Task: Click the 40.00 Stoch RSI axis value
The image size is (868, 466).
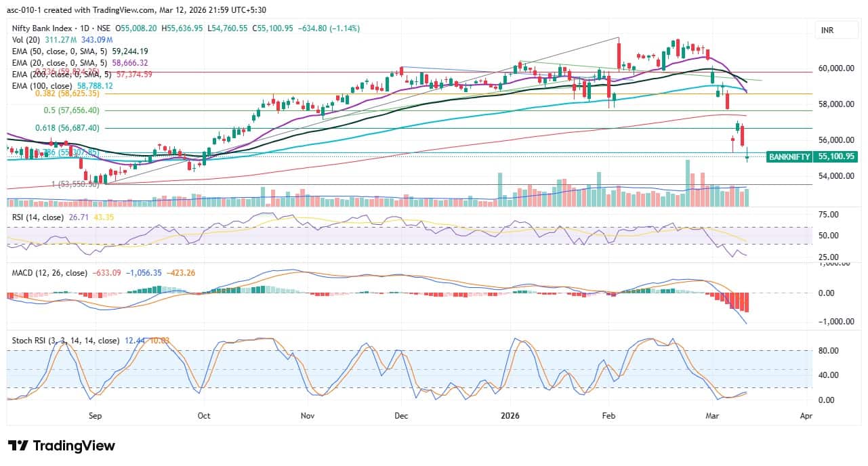Action: (829, 375)
